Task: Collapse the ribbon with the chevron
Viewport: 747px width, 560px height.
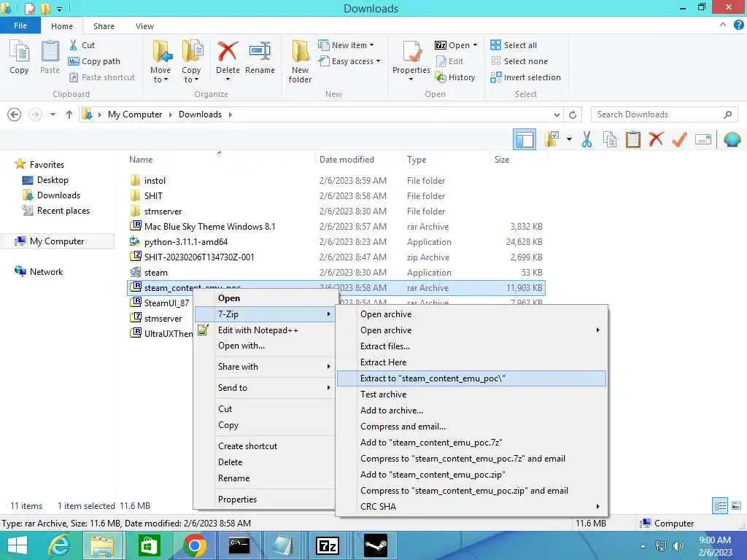Action: (x=723, y=26)
